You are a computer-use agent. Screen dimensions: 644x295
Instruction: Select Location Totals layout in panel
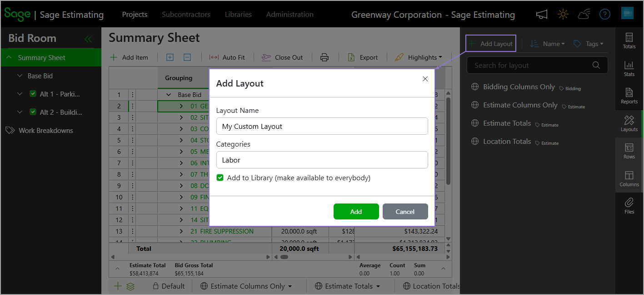(x=507, y=141)
